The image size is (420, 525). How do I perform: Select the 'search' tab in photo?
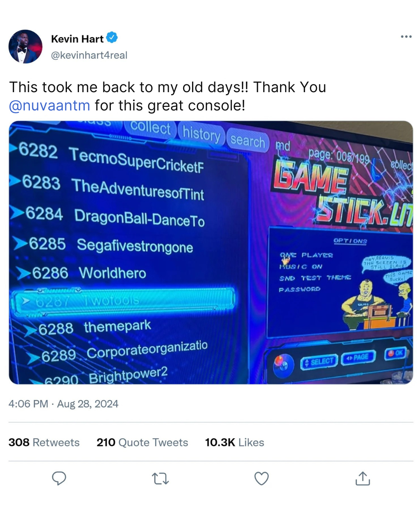(x=247, y=140)
